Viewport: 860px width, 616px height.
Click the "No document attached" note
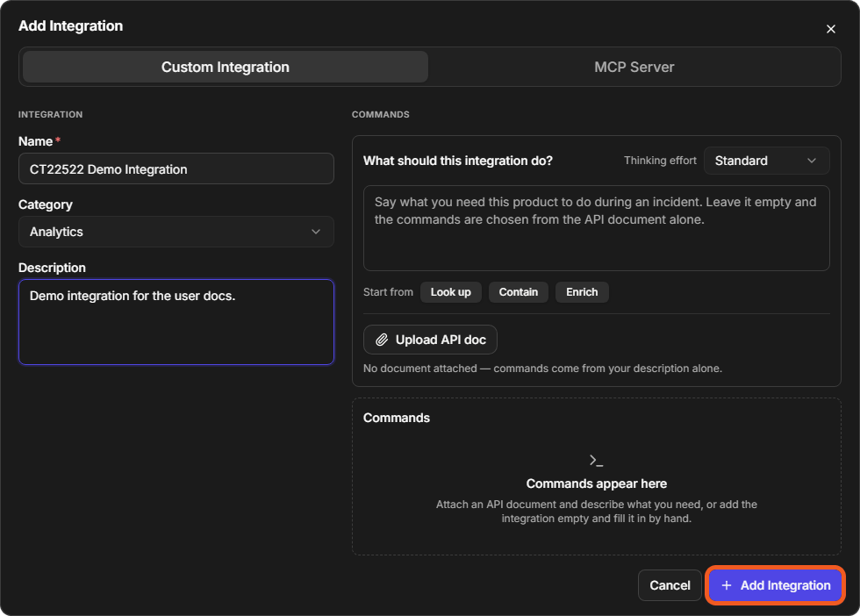click(x=542, y=369)
